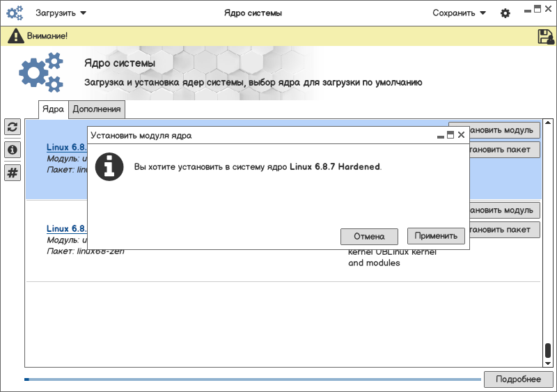Viewport: 557px width, 392px height.
Task: Click установить модуль for the first kernel
Action: click(505, 130)
